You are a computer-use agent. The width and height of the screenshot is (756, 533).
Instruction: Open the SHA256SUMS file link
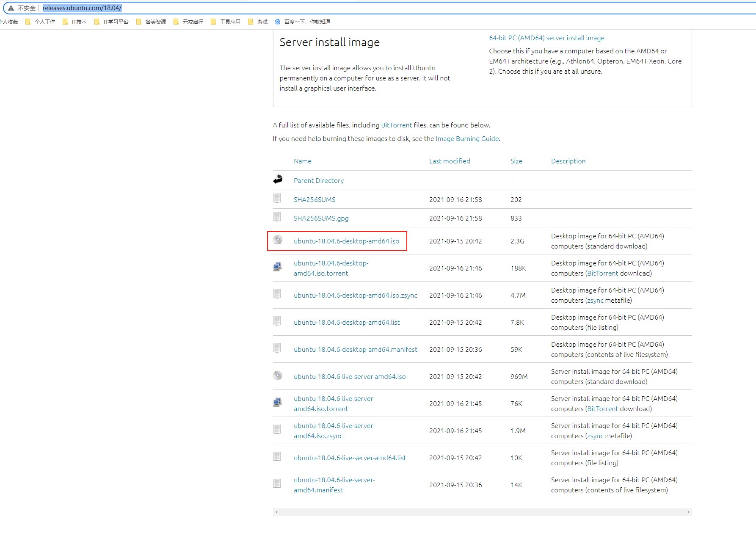tap(315, 200)
